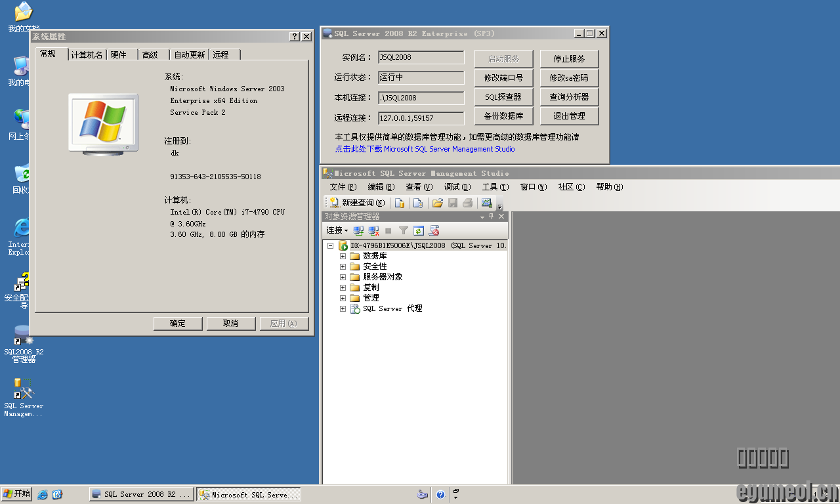Launch Internet Explorer from quick launch
This screenshot has height=504, width=840.
tap(43, 494)
